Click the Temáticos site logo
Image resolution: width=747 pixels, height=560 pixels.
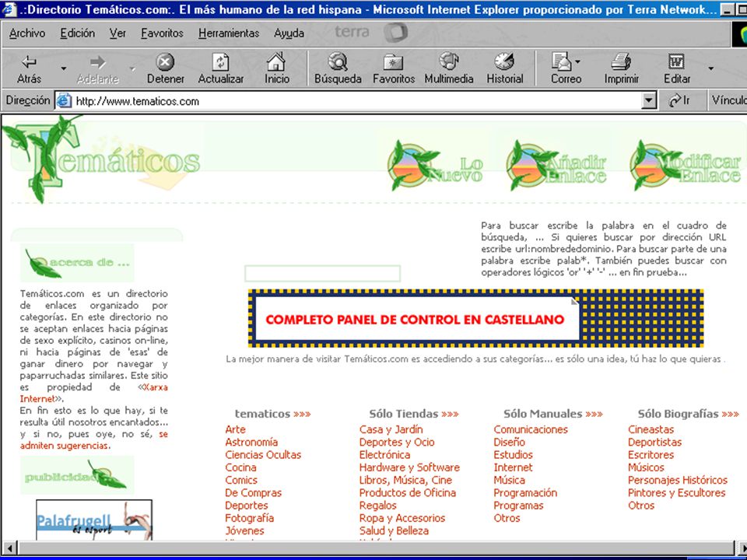click(103, 159)
